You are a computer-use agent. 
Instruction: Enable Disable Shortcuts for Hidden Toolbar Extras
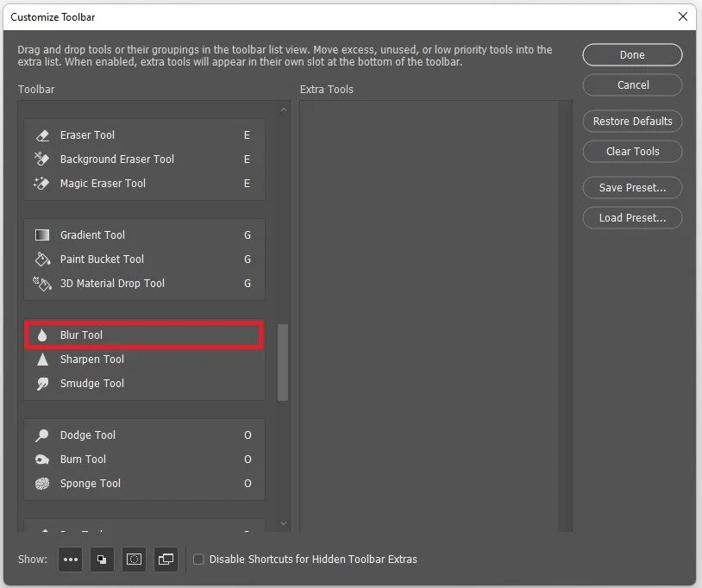pos(198,559)
